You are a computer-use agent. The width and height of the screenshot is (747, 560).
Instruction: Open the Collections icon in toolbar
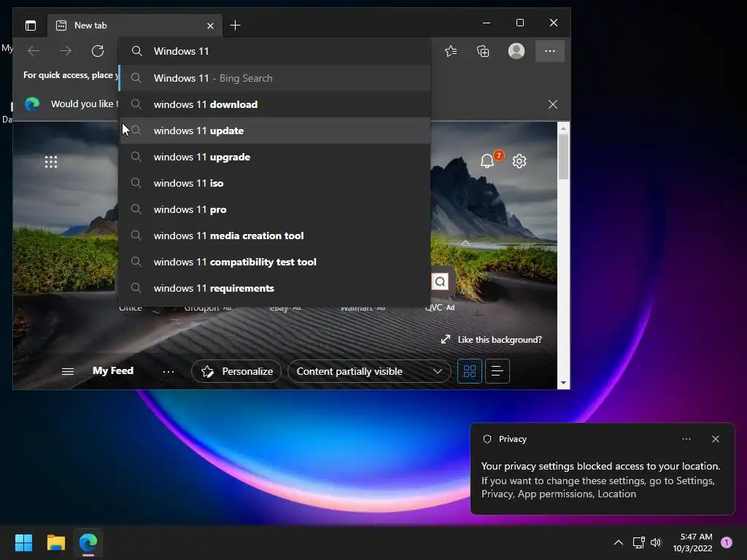point(483,51)
